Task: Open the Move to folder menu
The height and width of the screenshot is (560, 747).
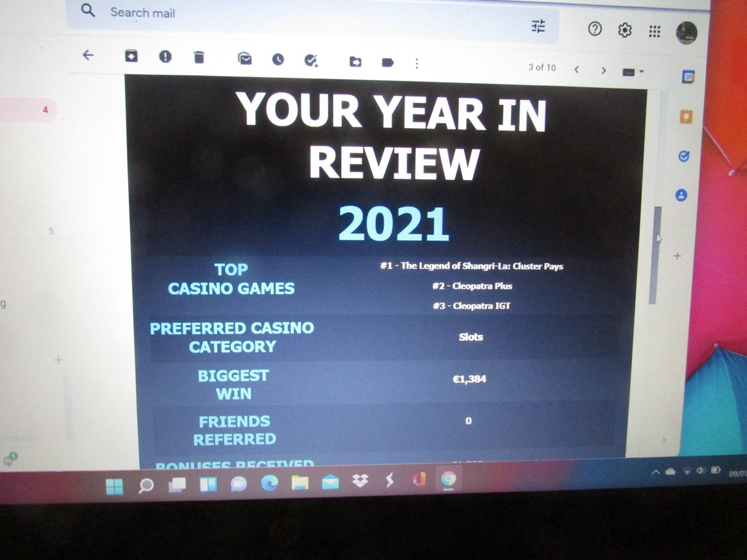Action: tap(355, 62)
